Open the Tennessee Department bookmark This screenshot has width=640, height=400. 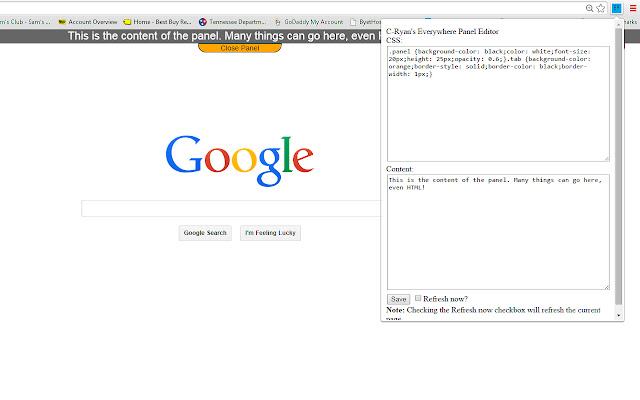[233, 22]
